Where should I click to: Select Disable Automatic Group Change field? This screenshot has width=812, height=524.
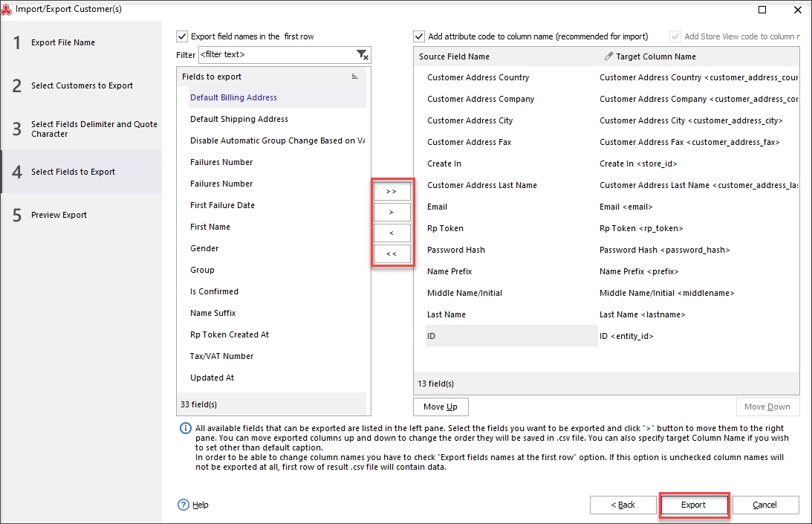[277, 140]
